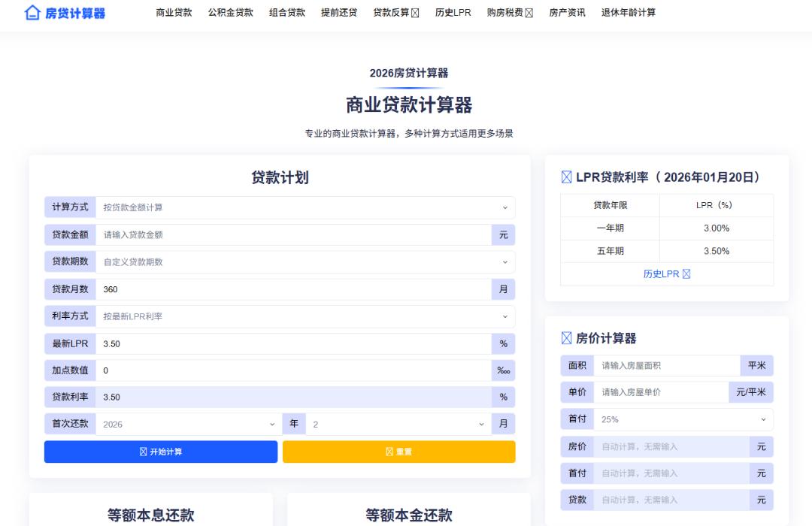Image resolution: width=812 pixels, height=526 pixels.
Task: Click the 面积 input field
Action: pos(666,365)
